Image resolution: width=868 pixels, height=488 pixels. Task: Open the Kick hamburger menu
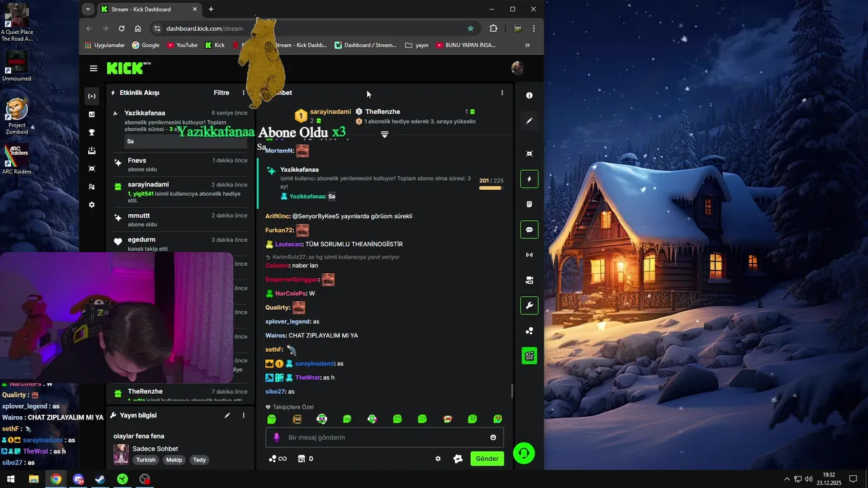point(94,68)
